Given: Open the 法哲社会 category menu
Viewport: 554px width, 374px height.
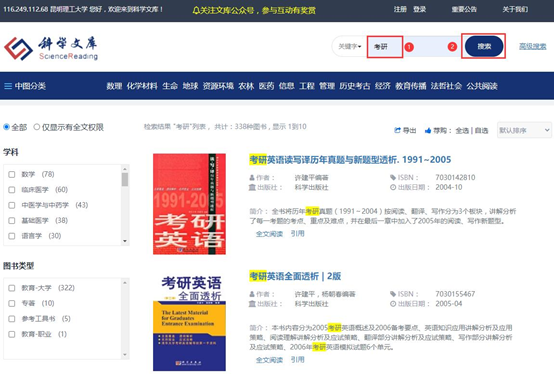Looking at the screenshot, I should pyautogui.click(x=446, y=86).
